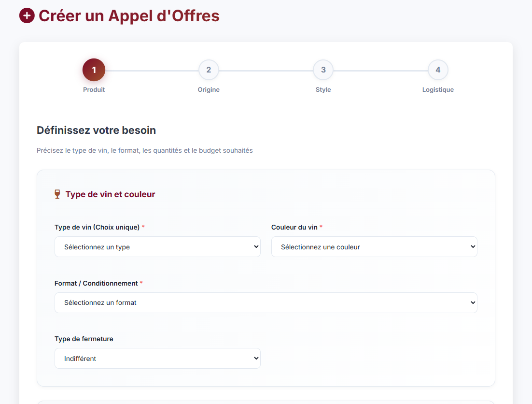Click the 'Définissez votre besoin' heading
Image resolution: width=532 pixels, height=404 pixels.
96,130
